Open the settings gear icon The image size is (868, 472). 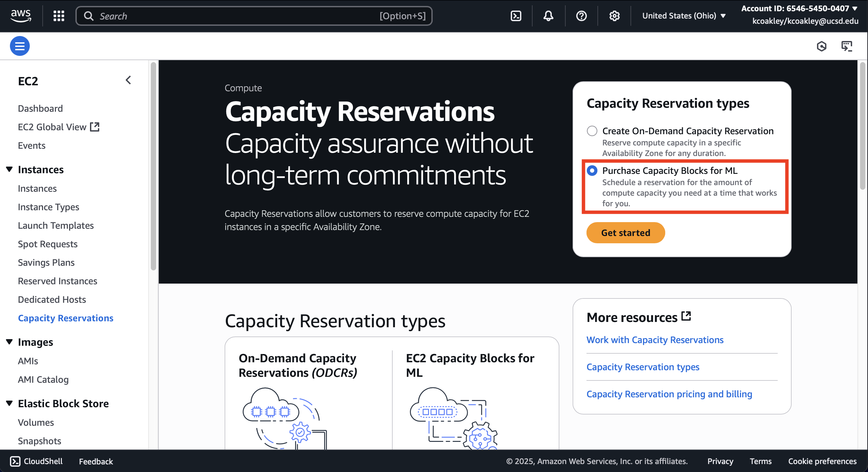coord(614,16)
